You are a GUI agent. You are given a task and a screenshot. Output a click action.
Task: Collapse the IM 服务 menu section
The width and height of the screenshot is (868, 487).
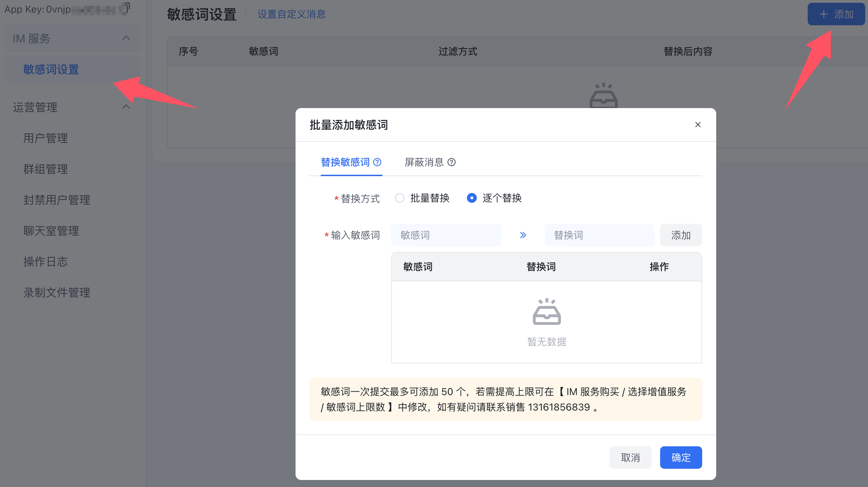(x=126, y=38)
